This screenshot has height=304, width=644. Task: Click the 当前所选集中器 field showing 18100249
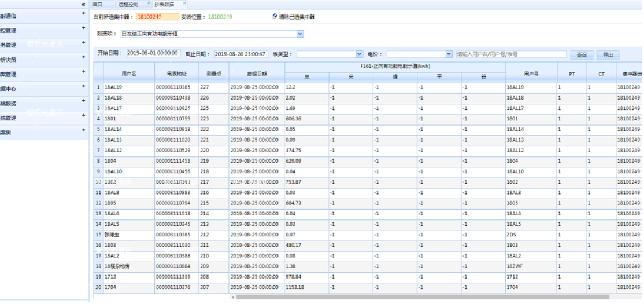[x=158, y=17]
